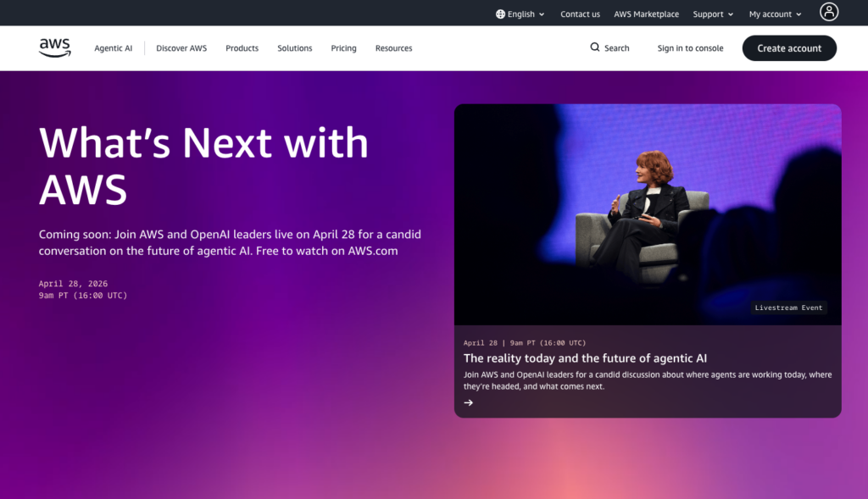Image resolution: width=868 pixels, height=499 pixels.
Task: Expand the English language dropdown
Action: pyautogui.click(x=520, y=14)
